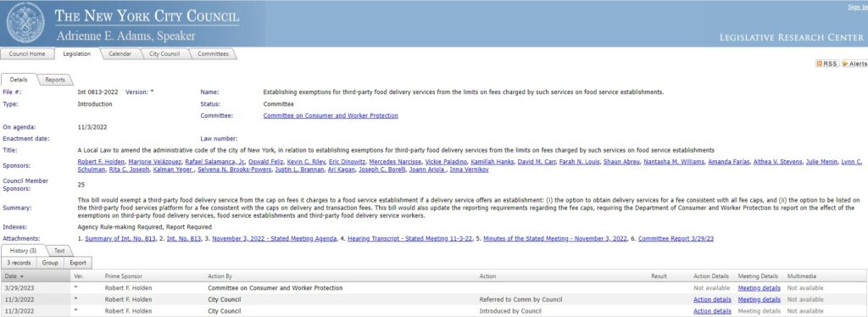Viewport: 868px width, 317px height.
Task: Open sponsor Inna Vernikov link
Action: (470, 170)
